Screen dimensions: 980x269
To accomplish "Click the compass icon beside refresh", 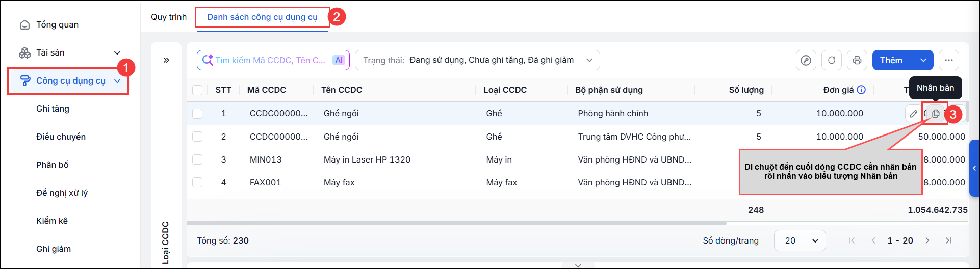I will pyautogui.click(x=806, y=60).
